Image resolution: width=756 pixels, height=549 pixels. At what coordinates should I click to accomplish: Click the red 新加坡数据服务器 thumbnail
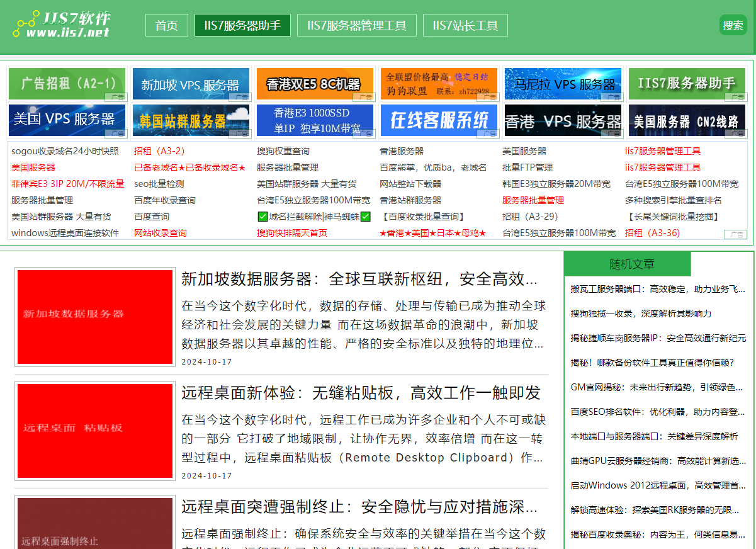click(x=94, y=317)
